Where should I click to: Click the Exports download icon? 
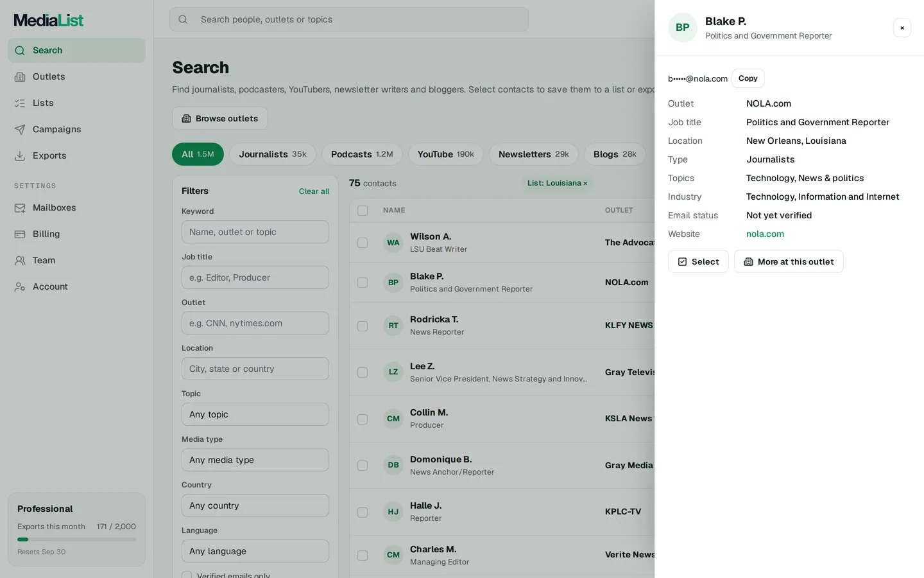click(x=20, y=156)
